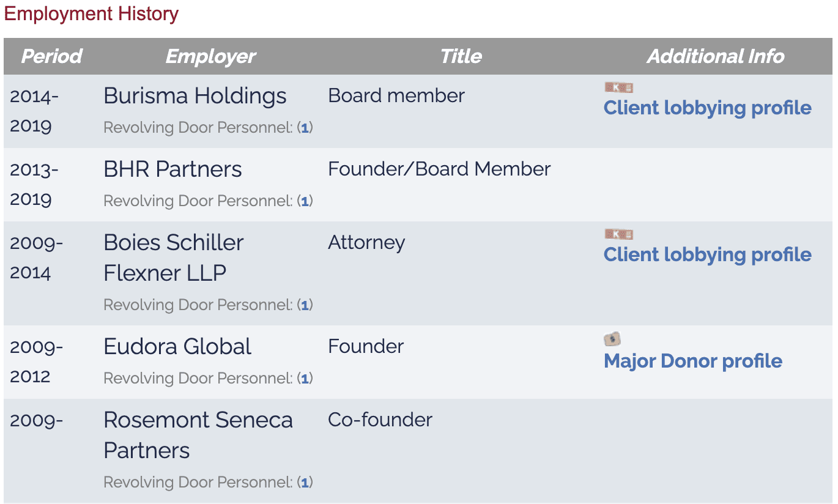Open Eudora Global Major Donor profile
Screen dimensions: 838x504
(x=693, y=361)
